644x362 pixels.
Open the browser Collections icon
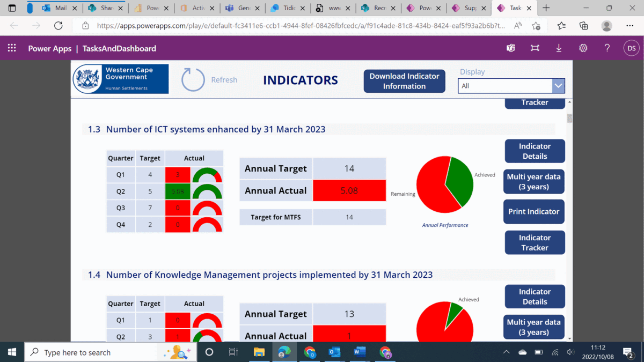pos(584,26)
